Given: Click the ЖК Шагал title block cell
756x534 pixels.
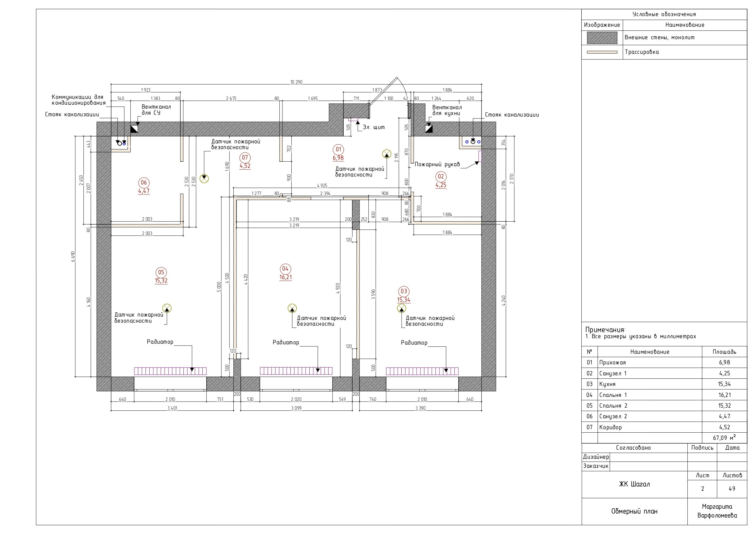Looking at the screenshot, I should coord(634,484).
